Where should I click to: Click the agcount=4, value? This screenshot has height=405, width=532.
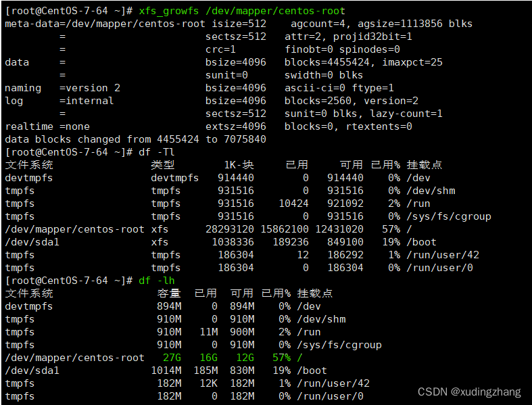(321, 24)
